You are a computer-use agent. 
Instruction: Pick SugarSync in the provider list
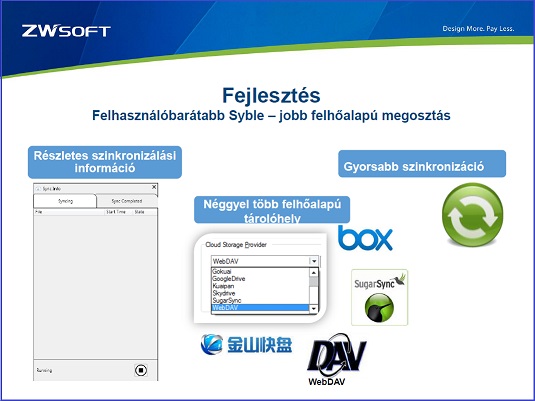click(260, 300)
